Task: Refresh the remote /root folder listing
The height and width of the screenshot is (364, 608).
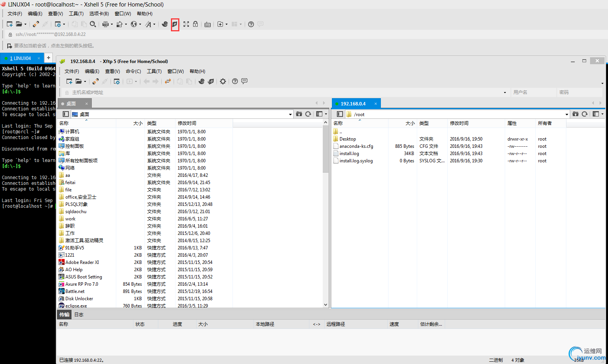Action: coord(584,114)
